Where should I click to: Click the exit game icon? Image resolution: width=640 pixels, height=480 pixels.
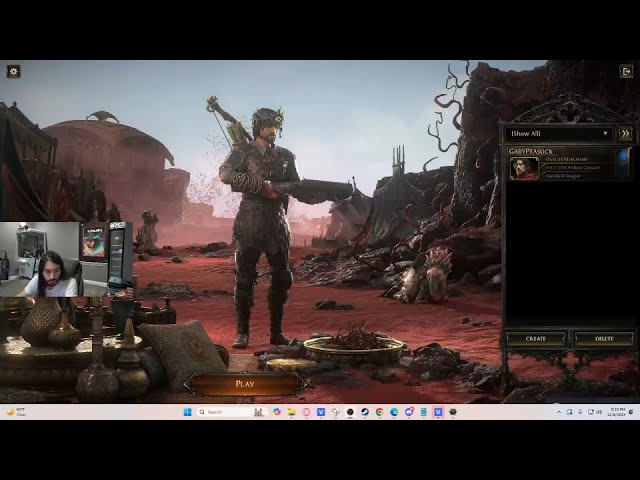(626, 71)
